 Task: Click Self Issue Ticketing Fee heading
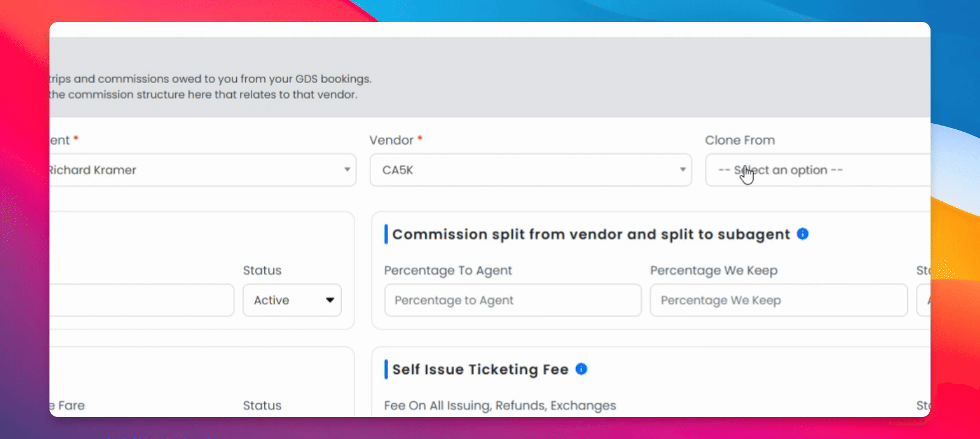click(480, 369)
